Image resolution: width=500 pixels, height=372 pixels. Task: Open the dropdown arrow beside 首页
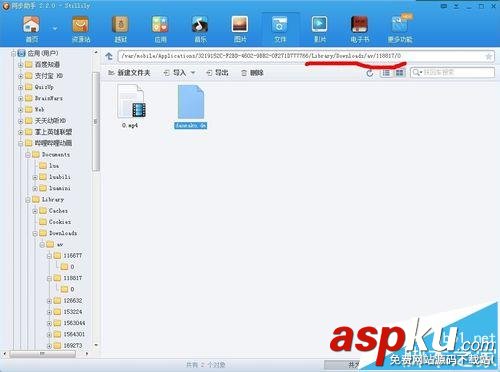click(55, 29)
